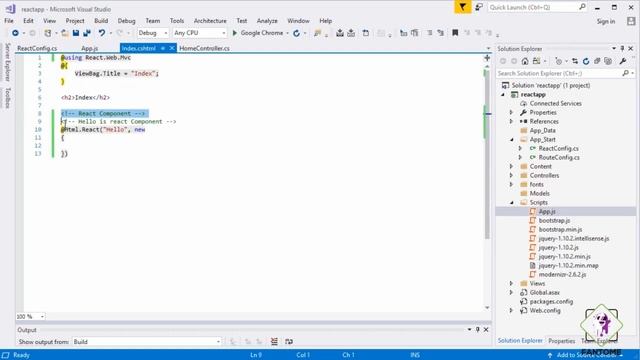The image size is (640, 360).
Task: Open Solution Explorer window options dropdown arrow
Action: coord(614,49)
